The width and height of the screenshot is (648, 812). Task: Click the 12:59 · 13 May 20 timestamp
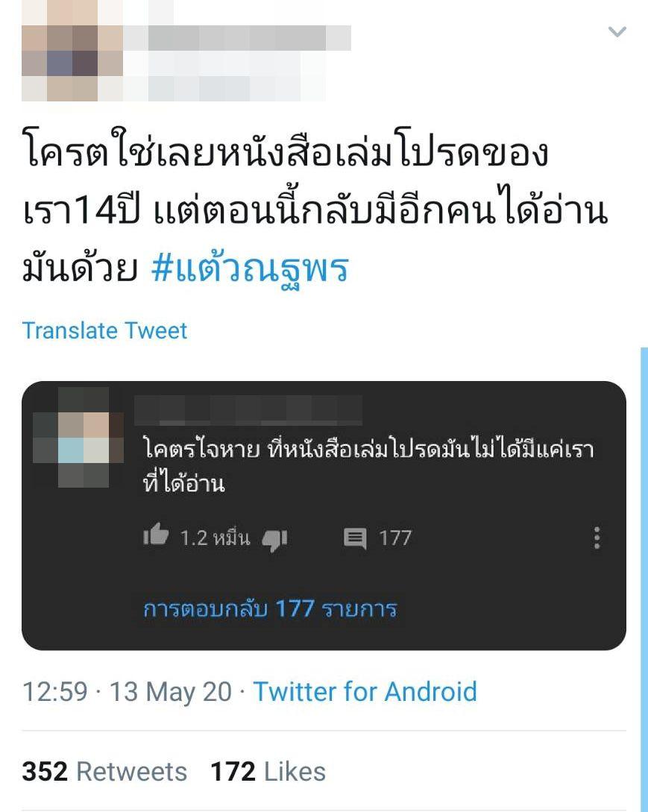coord(127,691)
